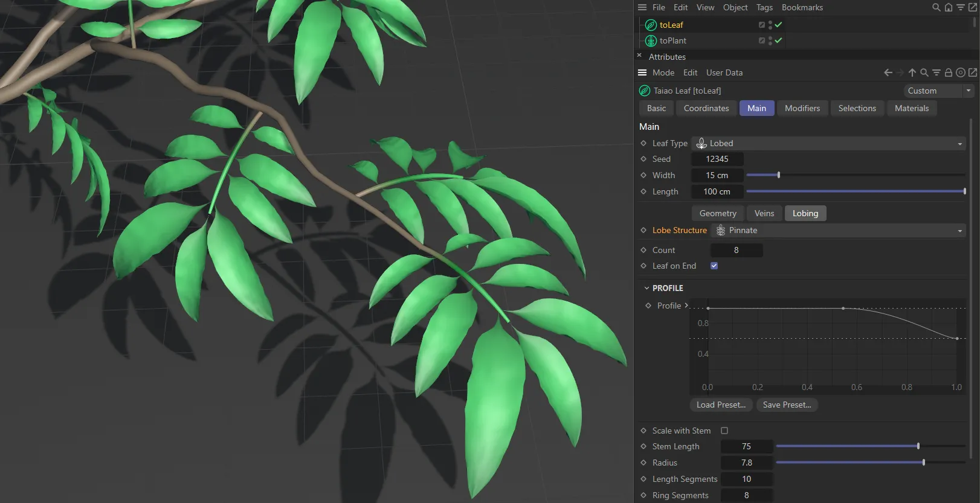Toggle the toLeaf green enable checkmark
The width and height of the screenshot is (980, 503).
pos(779,25)
